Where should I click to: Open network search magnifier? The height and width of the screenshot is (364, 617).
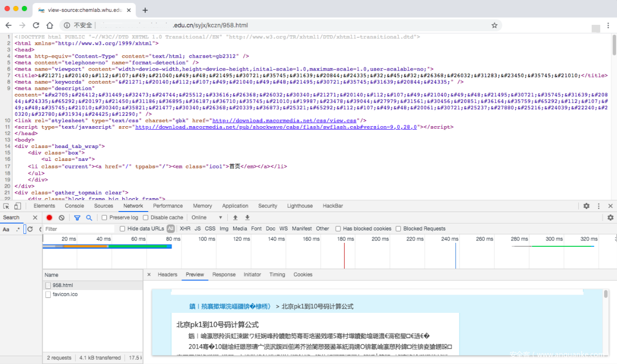(89, 218)
